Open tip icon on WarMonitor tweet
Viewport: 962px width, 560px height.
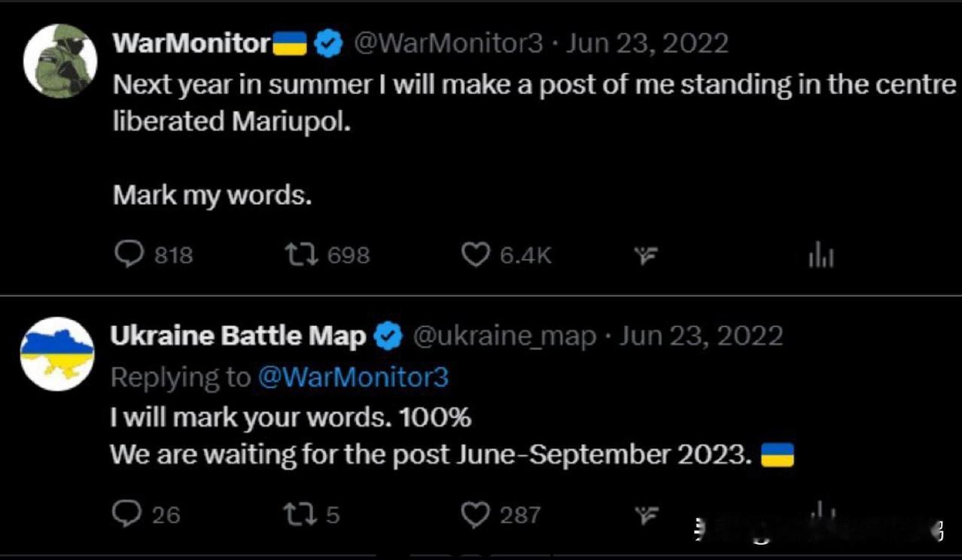(644, 257)
